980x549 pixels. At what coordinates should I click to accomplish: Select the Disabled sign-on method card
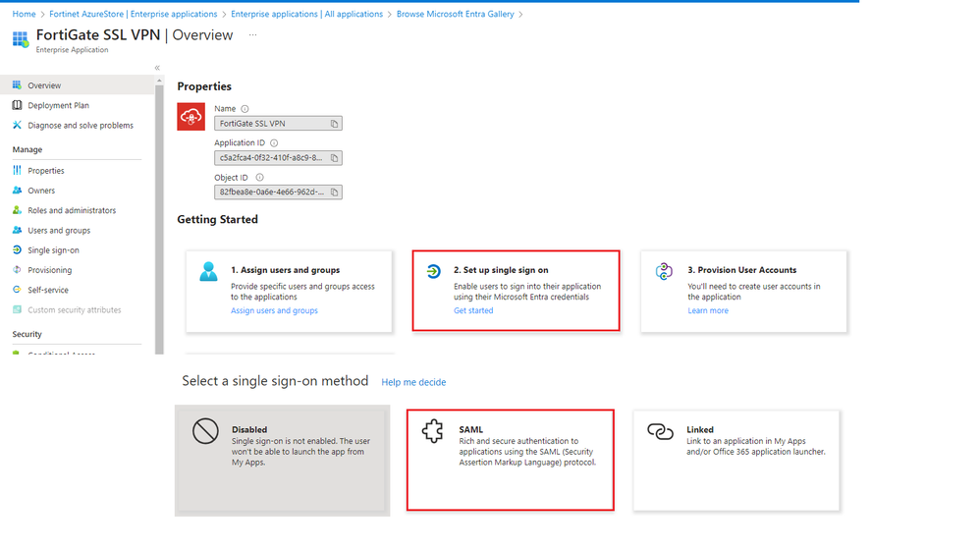(x=283, y=461)
